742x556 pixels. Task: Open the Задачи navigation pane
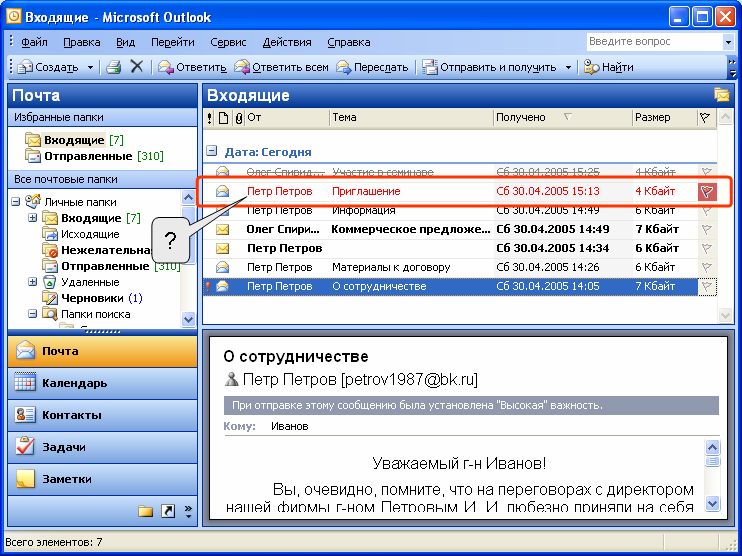coord(102,447)
